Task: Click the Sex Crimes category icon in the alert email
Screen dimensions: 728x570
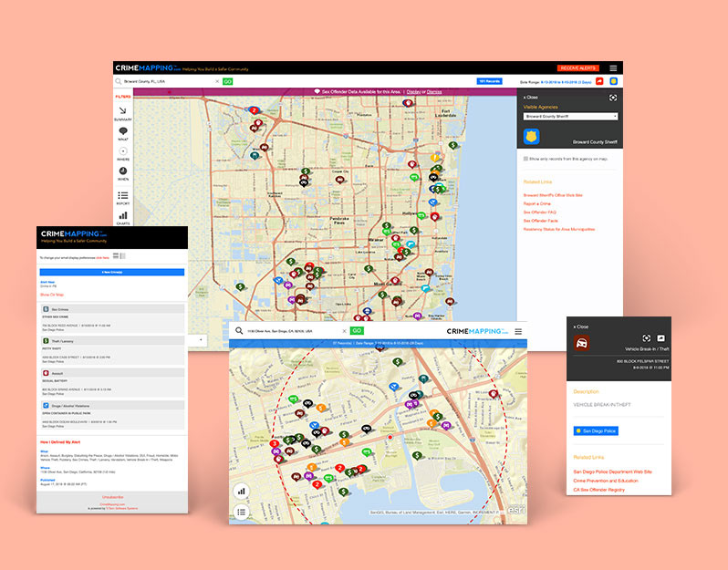Action: click(x=46, y=309)
